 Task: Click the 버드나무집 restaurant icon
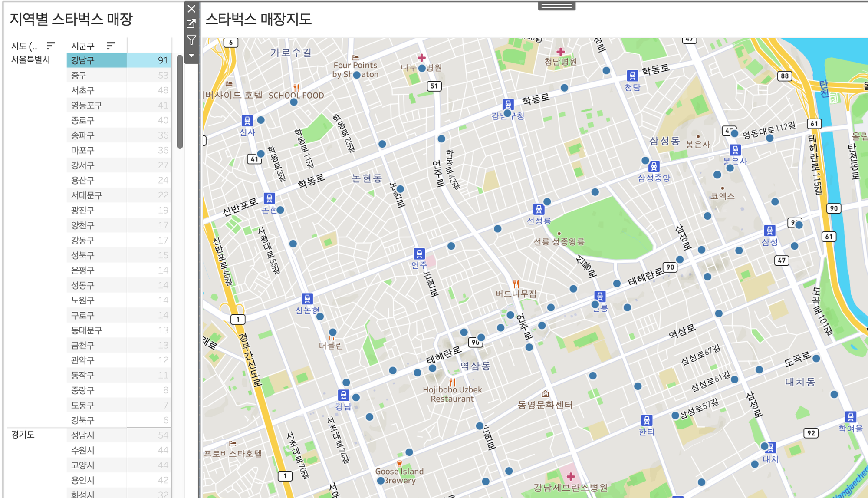[x=516, y=284]
